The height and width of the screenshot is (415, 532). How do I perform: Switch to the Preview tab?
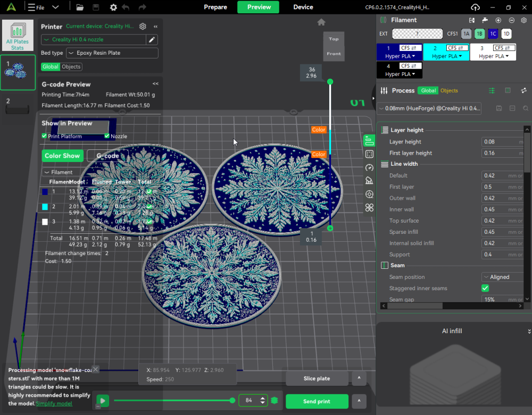click(259, 7)
